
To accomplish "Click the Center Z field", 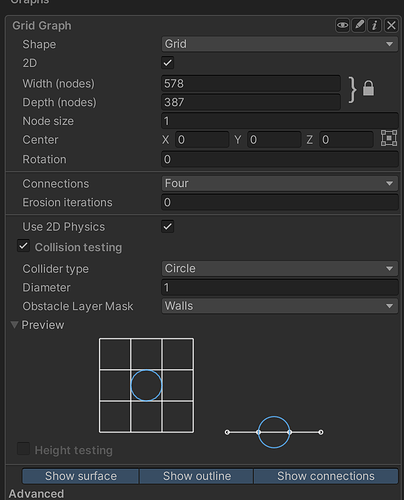I will coord(346,140).
